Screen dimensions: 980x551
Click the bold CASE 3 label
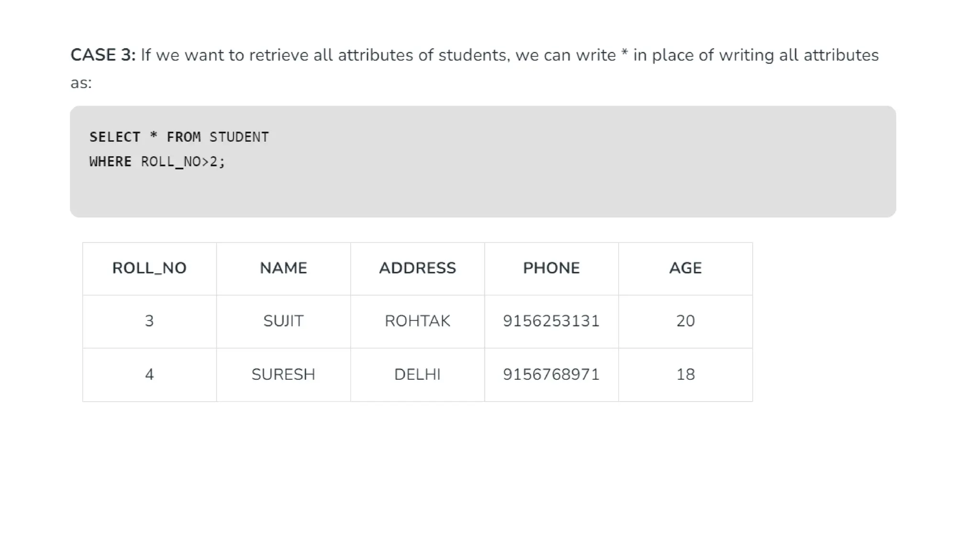[103, 55]
